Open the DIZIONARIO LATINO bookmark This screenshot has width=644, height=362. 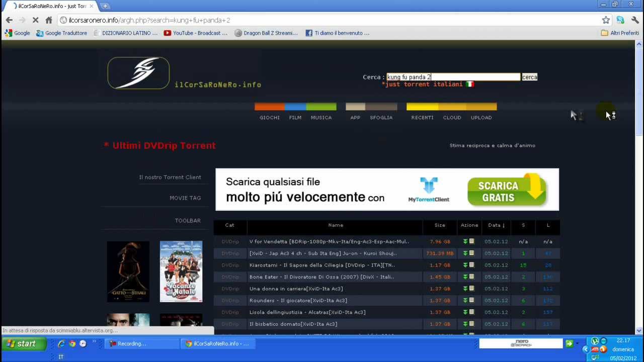(125, 33)
